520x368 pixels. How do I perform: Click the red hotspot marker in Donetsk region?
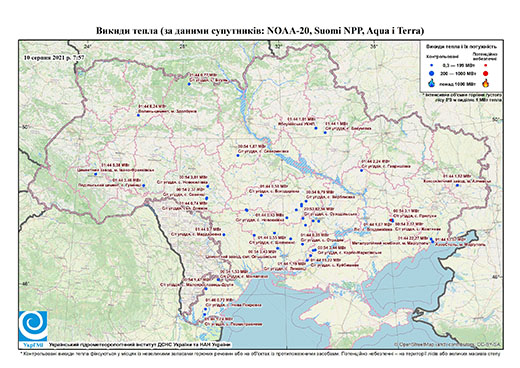tap(391, 220)
